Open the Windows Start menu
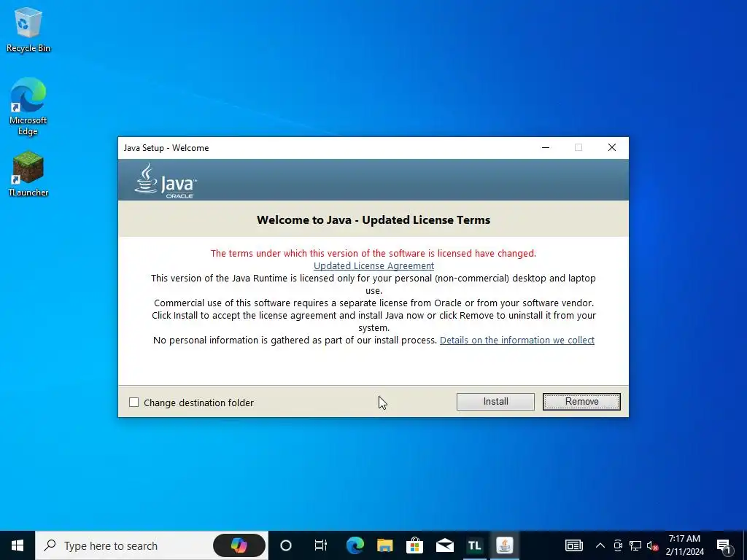This screenshot has width=747, height=560. (x=18, y=545)
